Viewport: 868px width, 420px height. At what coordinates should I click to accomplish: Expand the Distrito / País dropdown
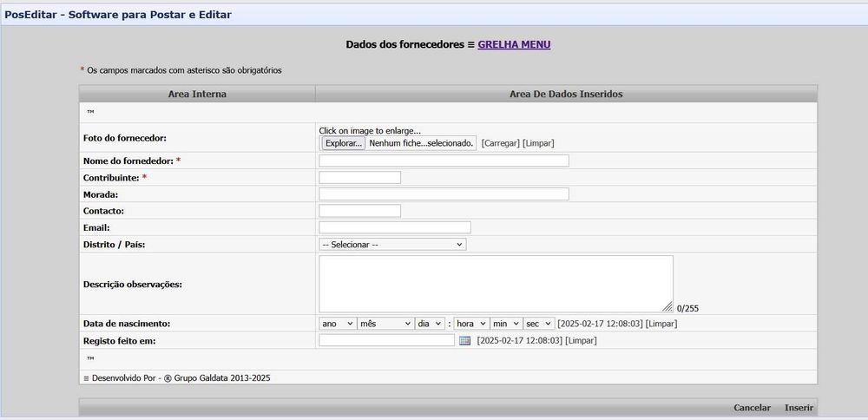pyautogui.click(x=392, y=244)
